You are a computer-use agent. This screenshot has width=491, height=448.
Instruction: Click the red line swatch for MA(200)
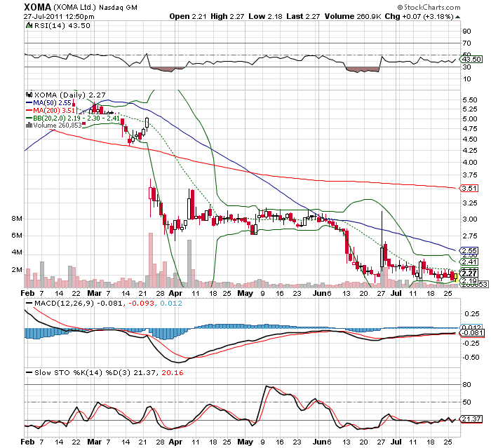(x=29, y=110)
